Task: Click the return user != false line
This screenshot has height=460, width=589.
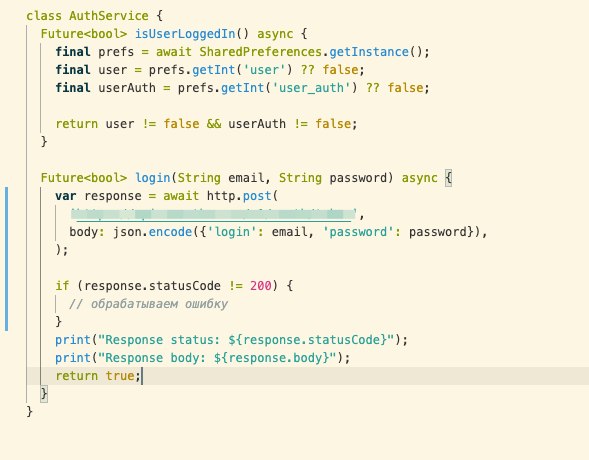Action: pyautogui.click(x=206, y=124)
